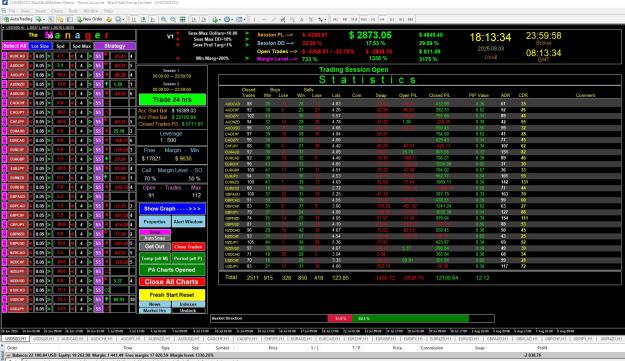This screenshot has height=361, width=625.
Task: Click the Show Graph button
Action: (172, 209)
